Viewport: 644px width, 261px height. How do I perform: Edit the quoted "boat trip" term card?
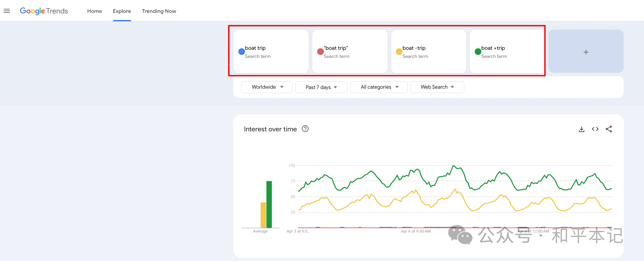click(x=350, y=51)
